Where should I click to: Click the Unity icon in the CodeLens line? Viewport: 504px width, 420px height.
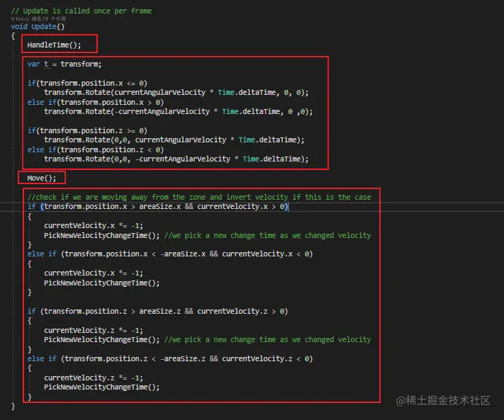(x=13, y=19)
